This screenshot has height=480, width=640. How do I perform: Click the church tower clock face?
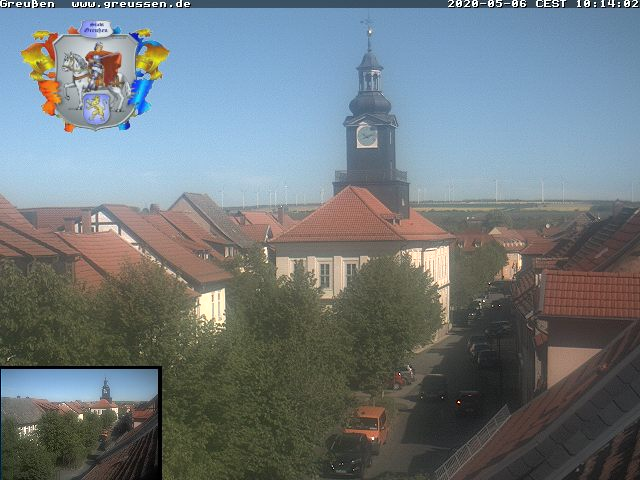367,136
